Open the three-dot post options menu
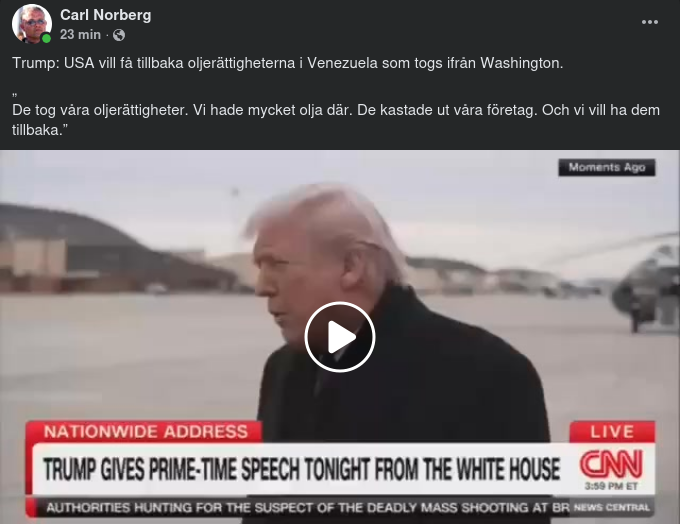 click(x=650, y=22)
